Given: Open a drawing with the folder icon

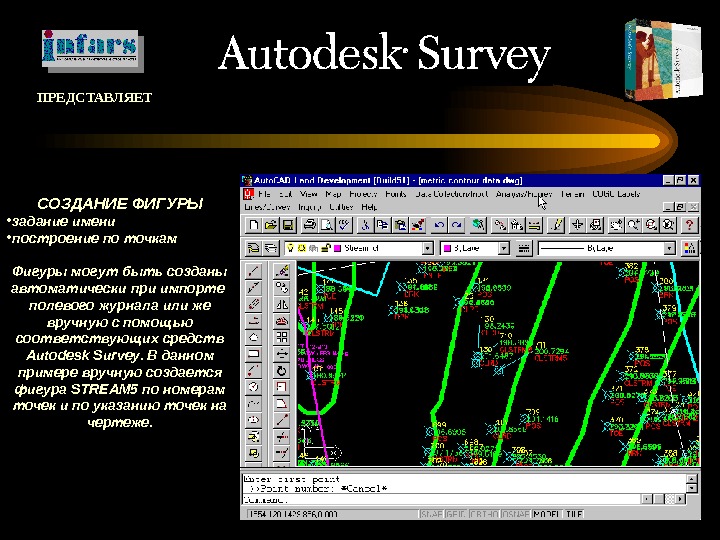Looking at the screenshot, I should point(271,225).
